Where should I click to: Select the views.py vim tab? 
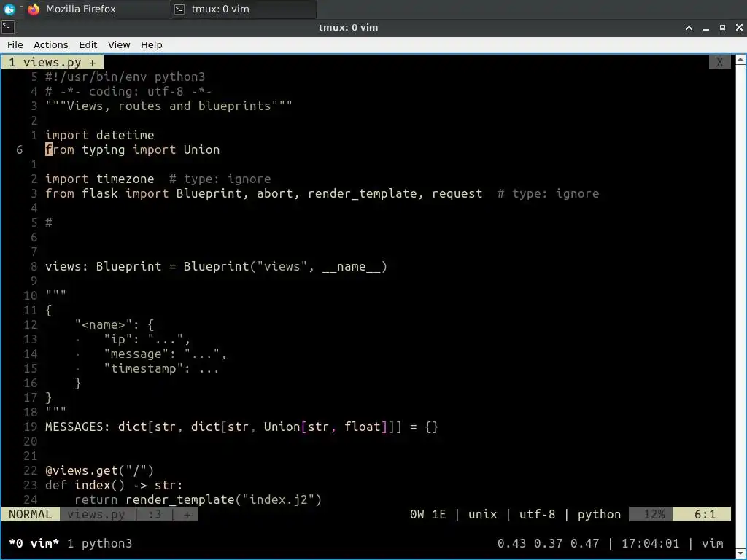(53, 63)
